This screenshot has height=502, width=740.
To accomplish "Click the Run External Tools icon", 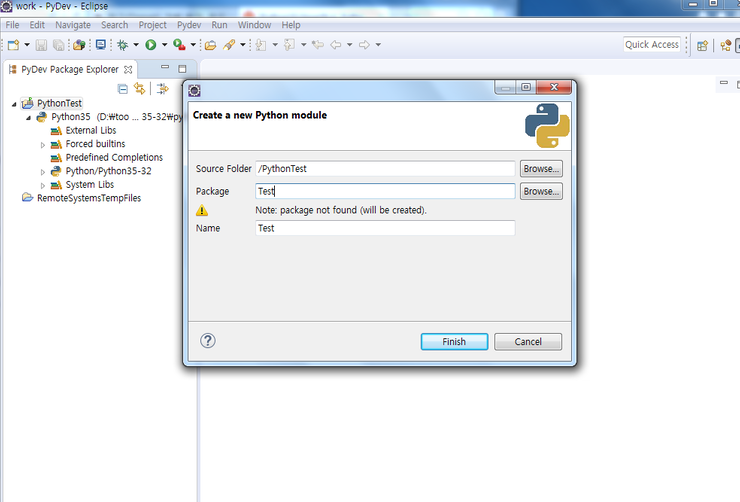I will click(x=179, y=45).
